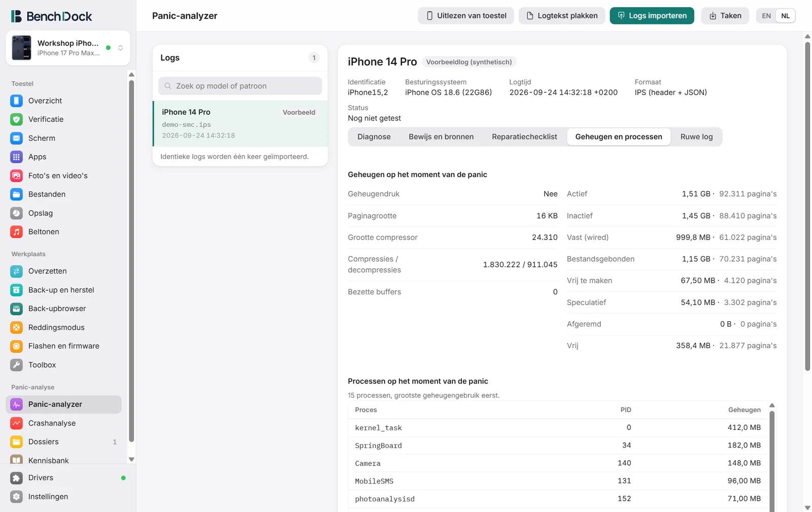This screenshot has width=812, height=512.
Task: Click the SpringBoard process row
Action: point(558,446)
